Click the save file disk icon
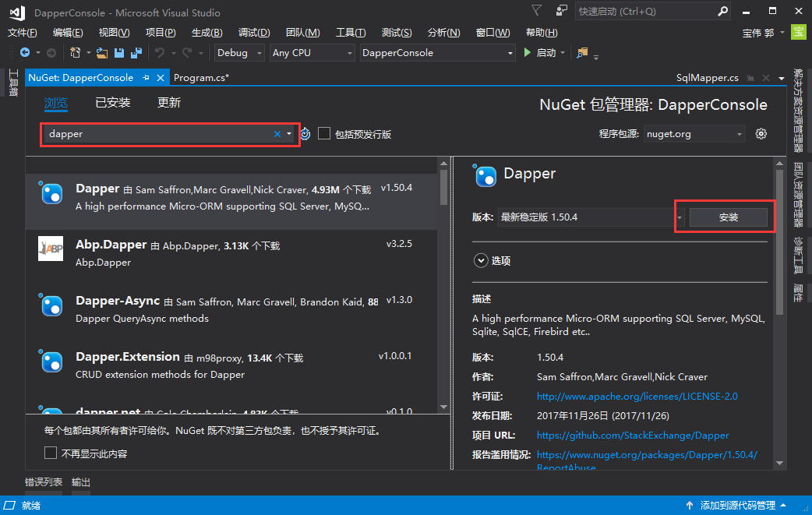Image resolution: width=812 pixels, height=515 pixels. [119, 53]
